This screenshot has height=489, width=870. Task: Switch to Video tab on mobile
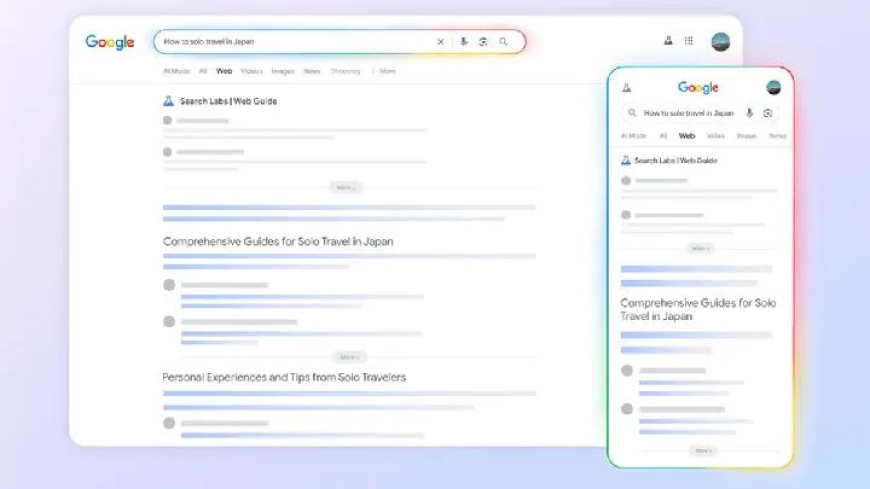716,135
